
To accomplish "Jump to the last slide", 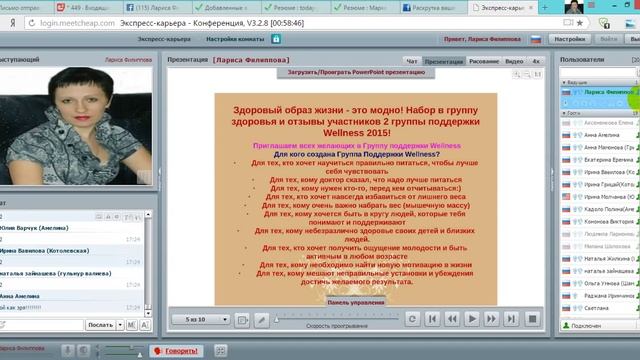I will tap(511, 319).
